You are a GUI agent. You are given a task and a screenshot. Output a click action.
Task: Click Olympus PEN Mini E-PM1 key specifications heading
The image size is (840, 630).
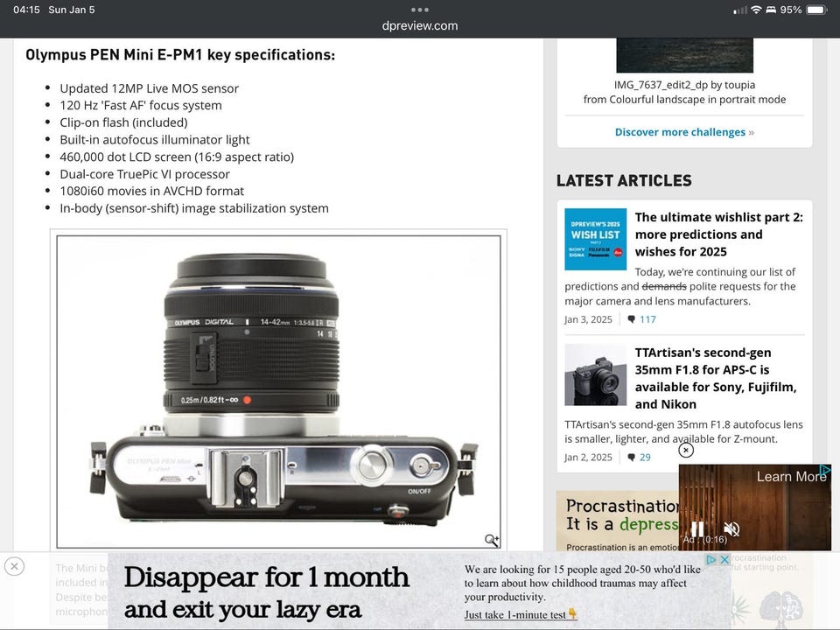pos(180,54)
